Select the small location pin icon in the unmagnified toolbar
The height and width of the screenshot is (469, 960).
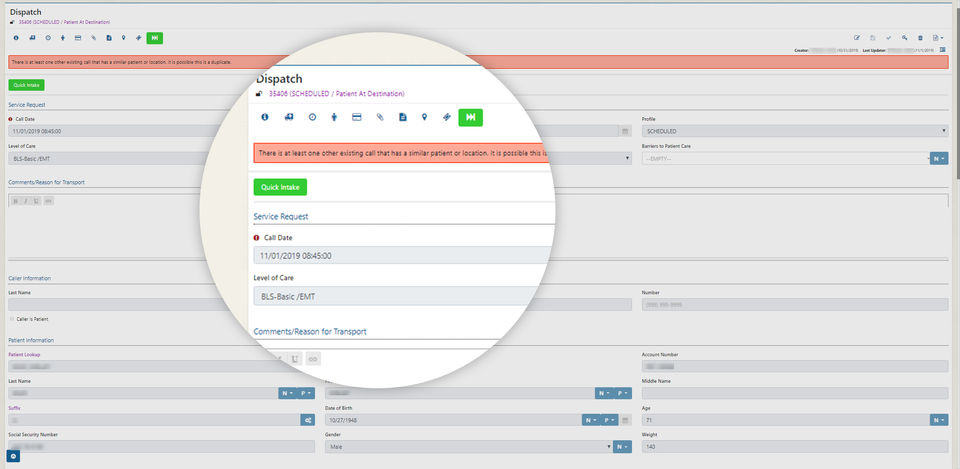click(x=124, y=38)
